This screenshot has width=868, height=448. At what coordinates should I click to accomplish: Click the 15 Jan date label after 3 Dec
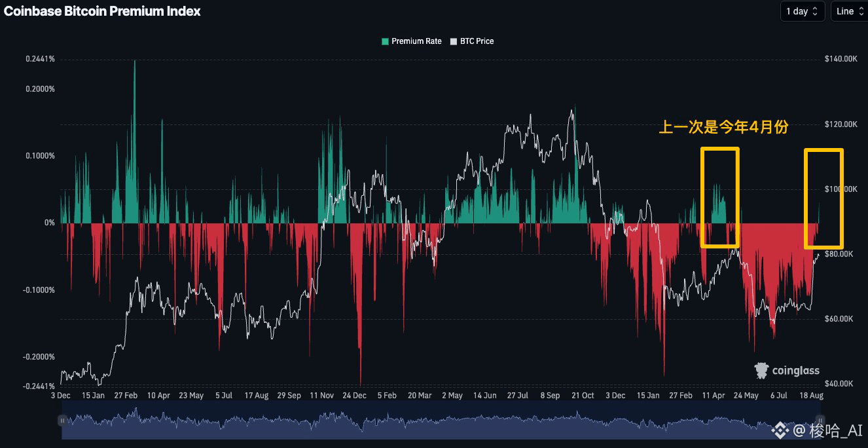[x=93, y=396]
